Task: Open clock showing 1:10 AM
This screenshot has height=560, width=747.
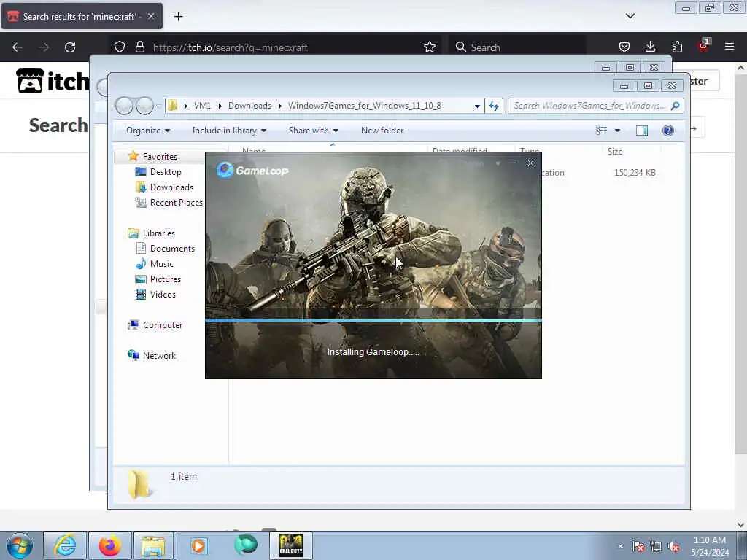Action: (710, 546)
